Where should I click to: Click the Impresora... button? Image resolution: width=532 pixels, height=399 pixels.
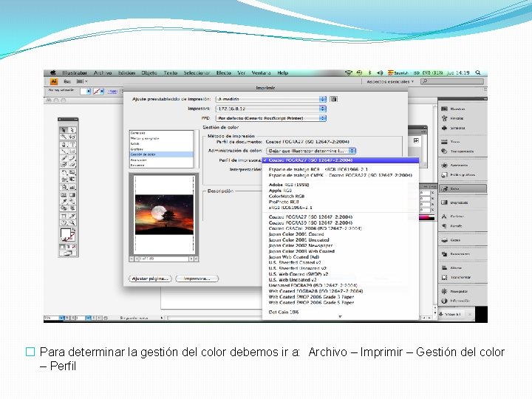[x=197, y=279]
